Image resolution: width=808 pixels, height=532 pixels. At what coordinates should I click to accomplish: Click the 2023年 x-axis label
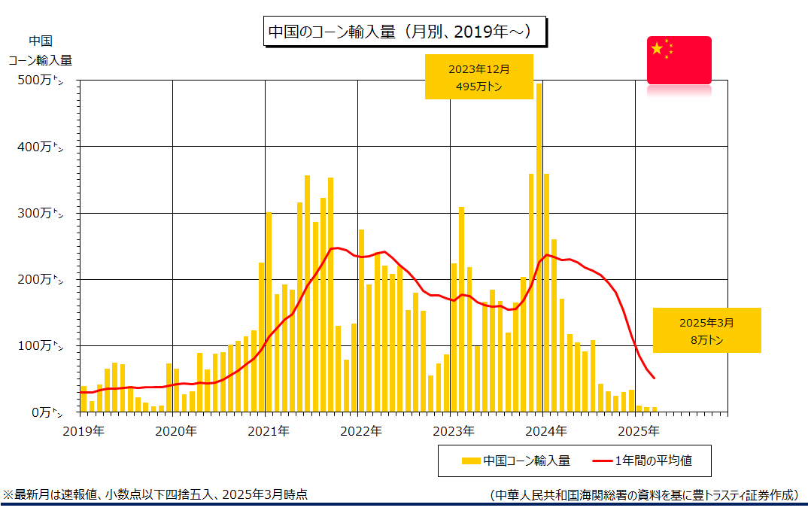click(x=454, y=431)
